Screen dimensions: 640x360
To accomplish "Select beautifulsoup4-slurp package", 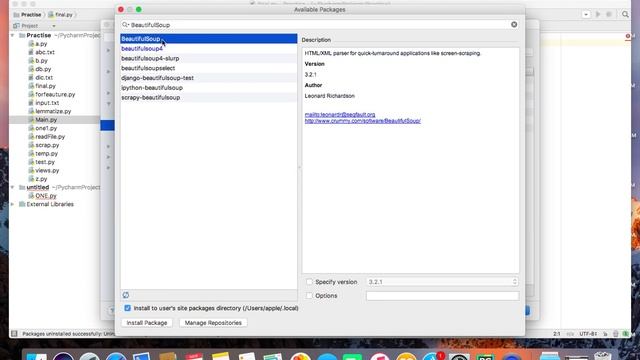I will click(x=209, y=58).
